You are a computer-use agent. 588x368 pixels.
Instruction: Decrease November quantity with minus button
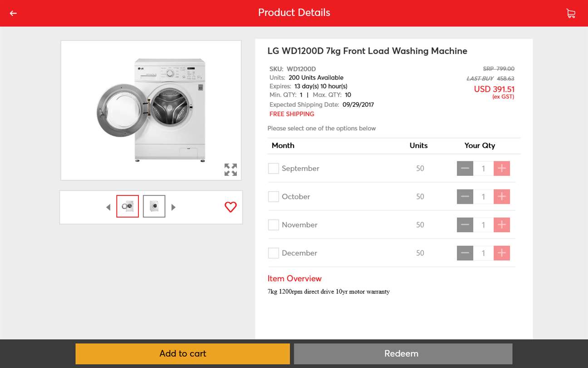pos(465,225)
